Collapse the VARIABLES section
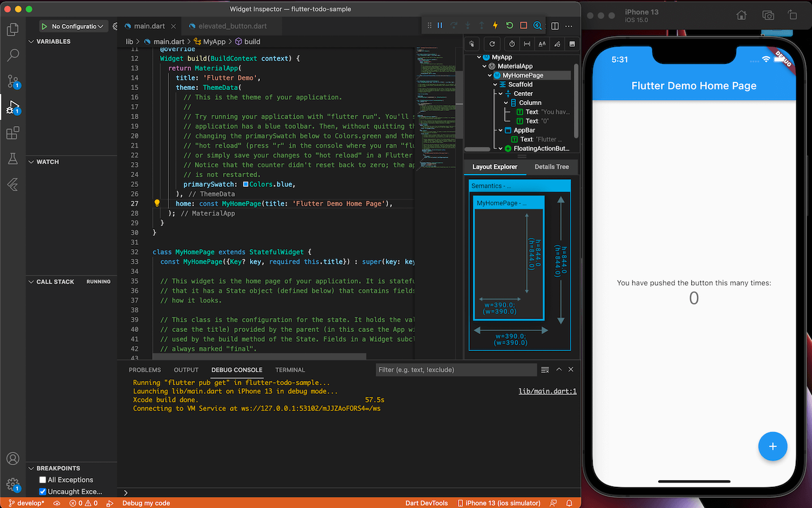 (31, 42)
